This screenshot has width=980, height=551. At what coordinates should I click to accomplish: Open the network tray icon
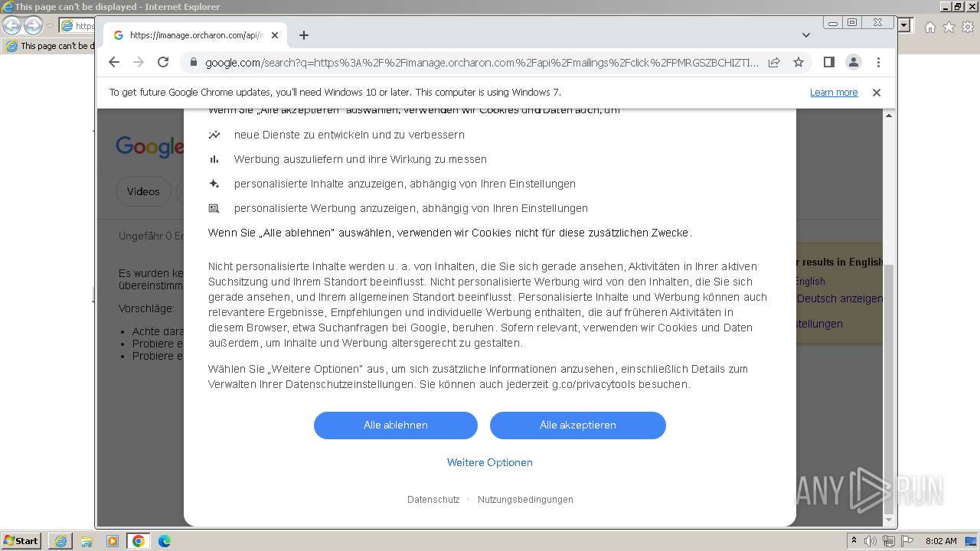[888, 541]
